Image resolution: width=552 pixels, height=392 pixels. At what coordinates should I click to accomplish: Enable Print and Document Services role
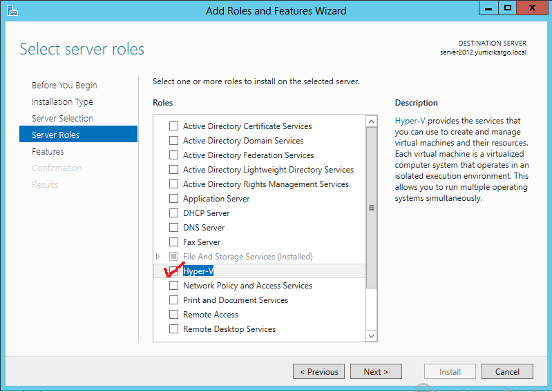[x=173, y=300]
